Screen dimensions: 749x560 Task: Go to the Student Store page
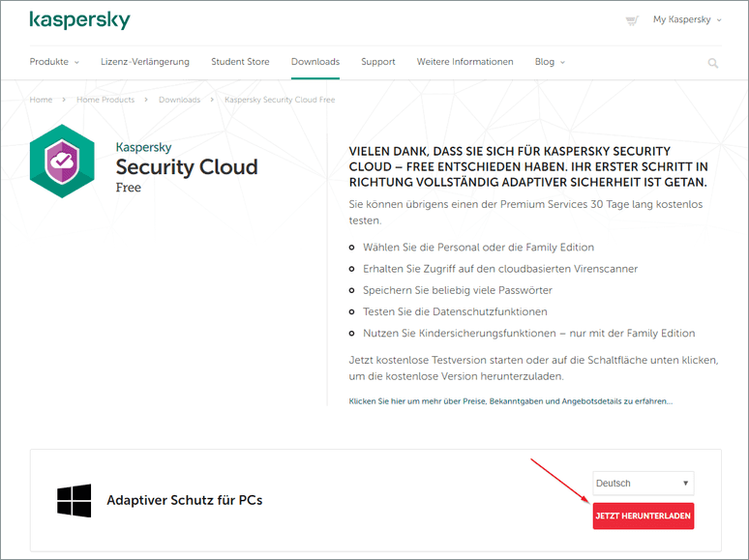pos(240,62)
